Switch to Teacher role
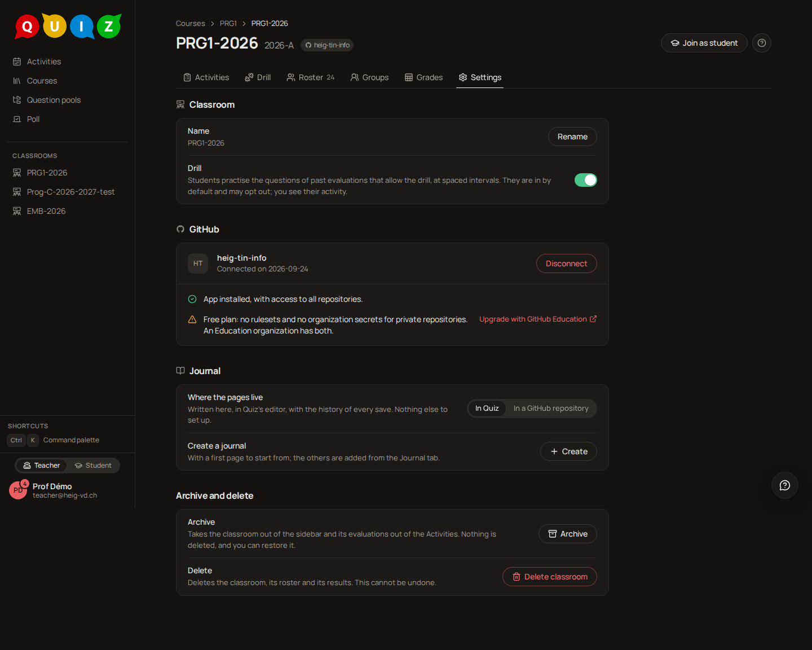 (42, 465)
